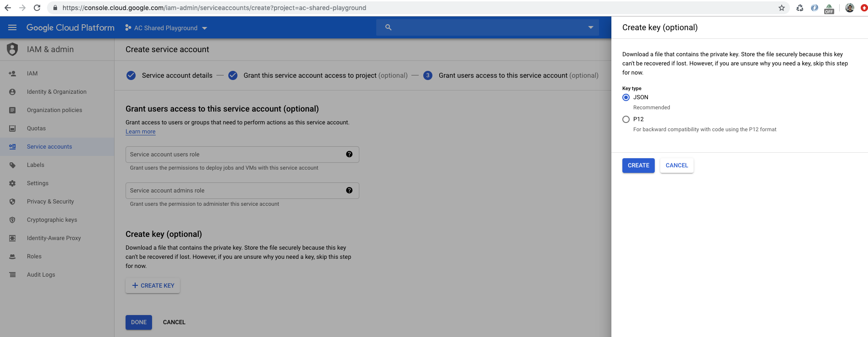Go to step 1 Service account details
This screenshot has width=868, height=337.
click(x=169, y=75)
